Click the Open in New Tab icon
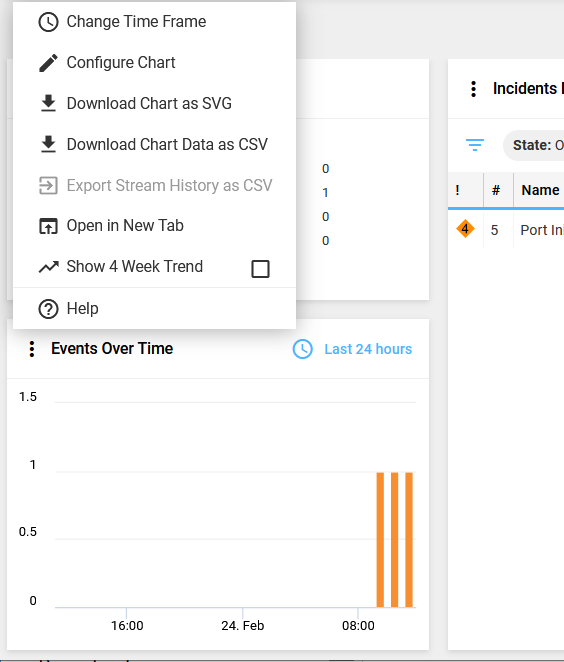Image resolution: width=564 pixels, height=662 pixels. click(x=48, y=226)
